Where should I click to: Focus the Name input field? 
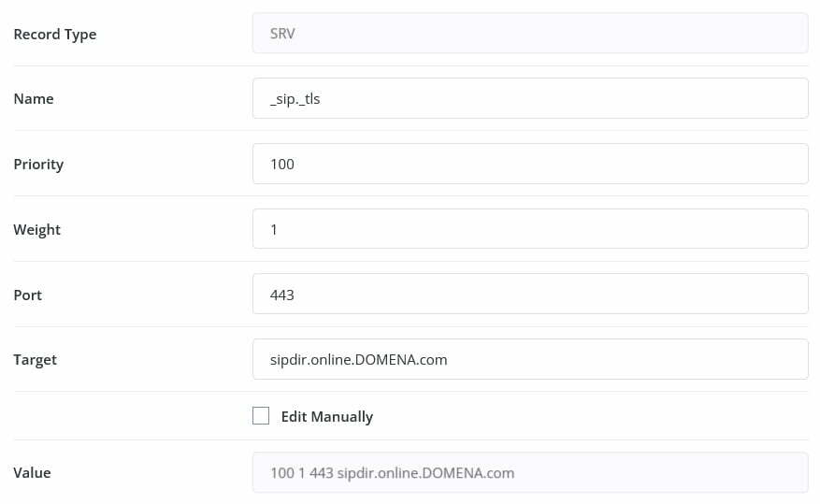(x=529, y=98)
